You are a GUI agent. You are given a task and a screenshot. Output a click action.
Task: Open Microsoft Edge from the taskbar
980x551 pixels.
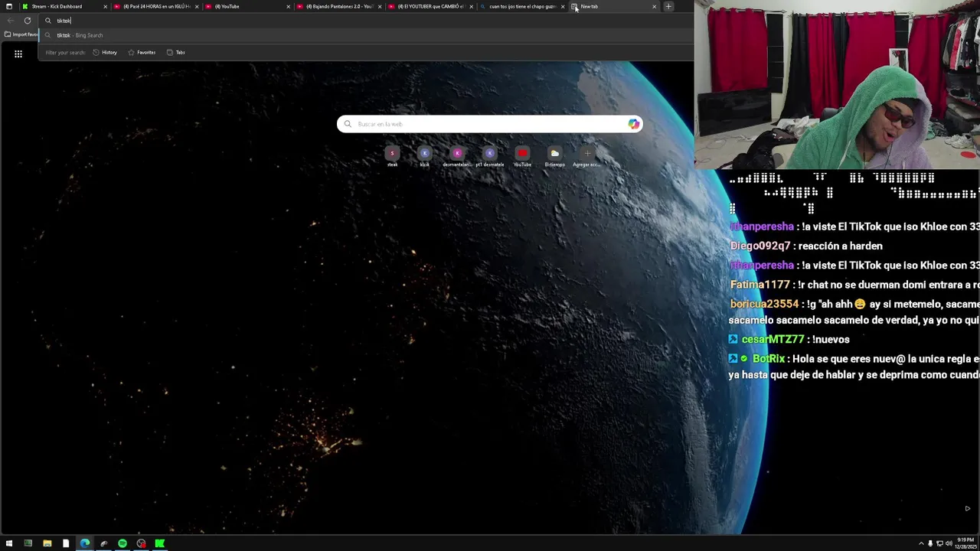pos(85,543)
